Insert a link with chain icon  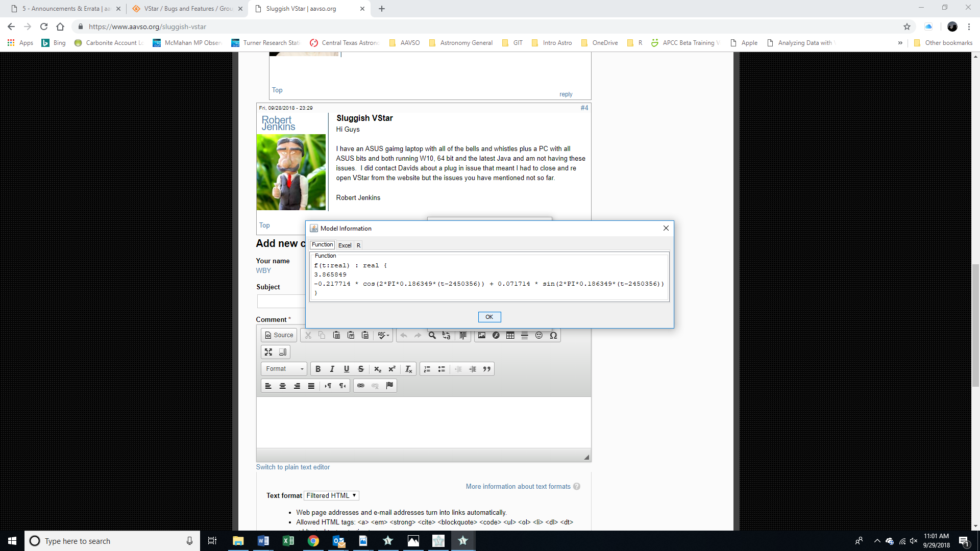(361, 386)
